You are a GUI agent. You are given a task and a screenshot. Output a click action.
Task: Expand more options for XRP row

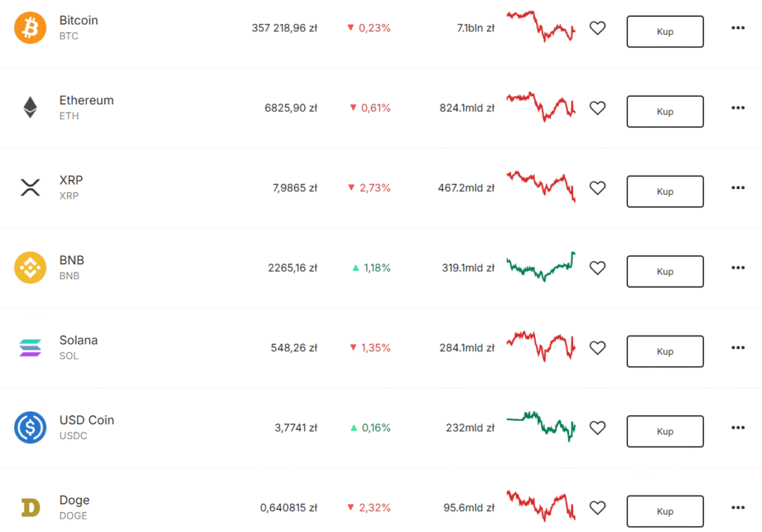737,188
